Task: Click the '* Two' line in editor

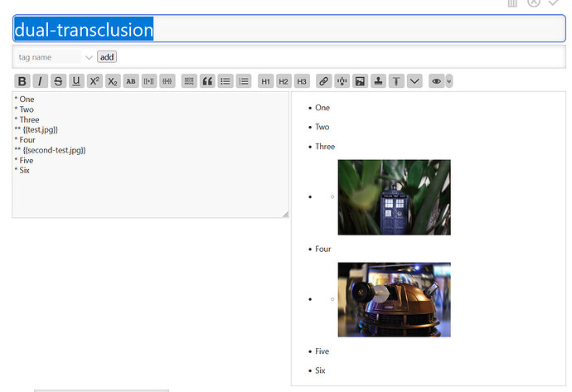Action: pyautogui.click(x=24, y=109)
